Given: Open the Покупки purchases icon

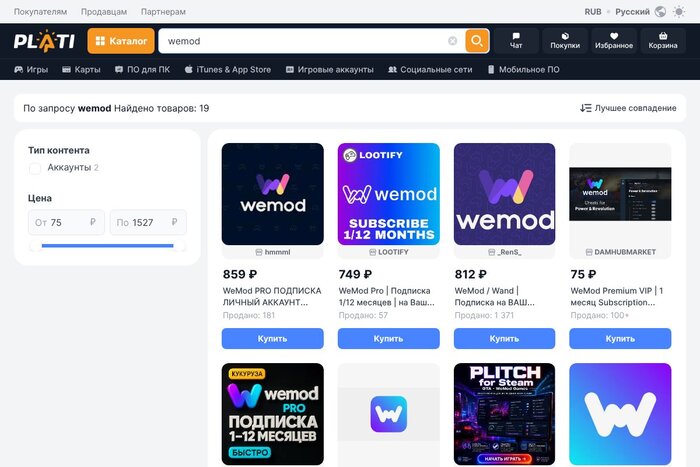Looking at the screenshot, I should 565,41.
